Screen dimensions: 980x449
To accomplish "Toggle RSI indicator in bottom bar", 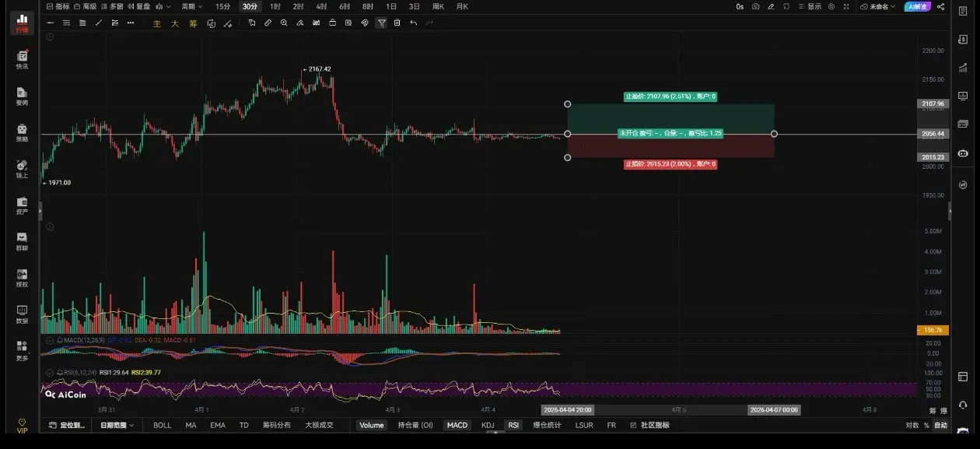I will (513, 425).
